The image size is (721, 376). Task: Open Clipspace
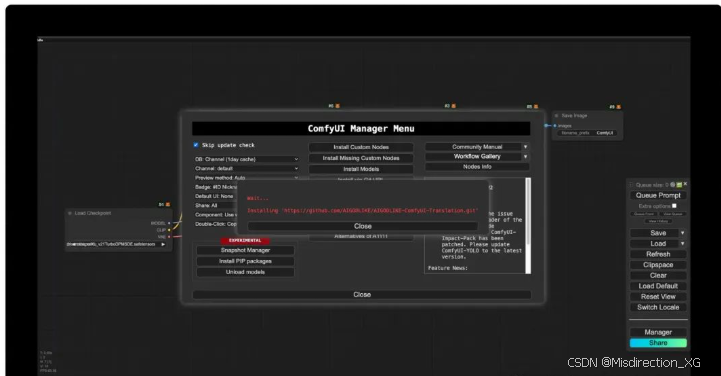658,265
